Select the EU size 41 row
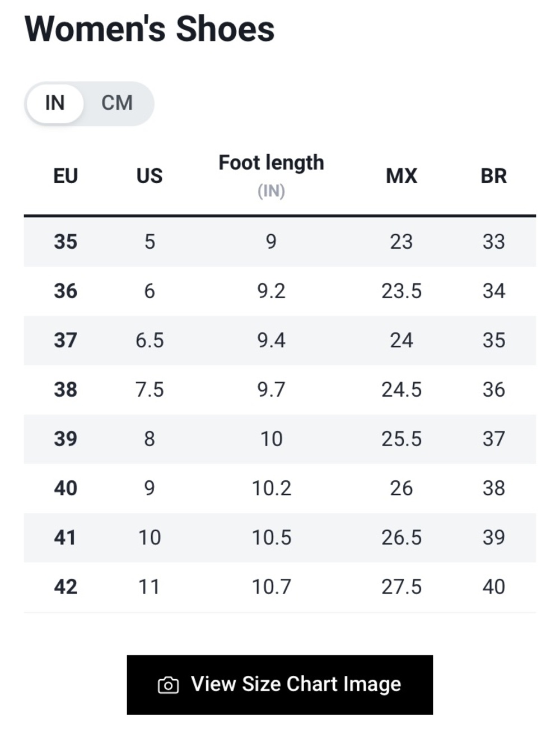The height and width of the screenshot is (747, 560). point(280,537)
